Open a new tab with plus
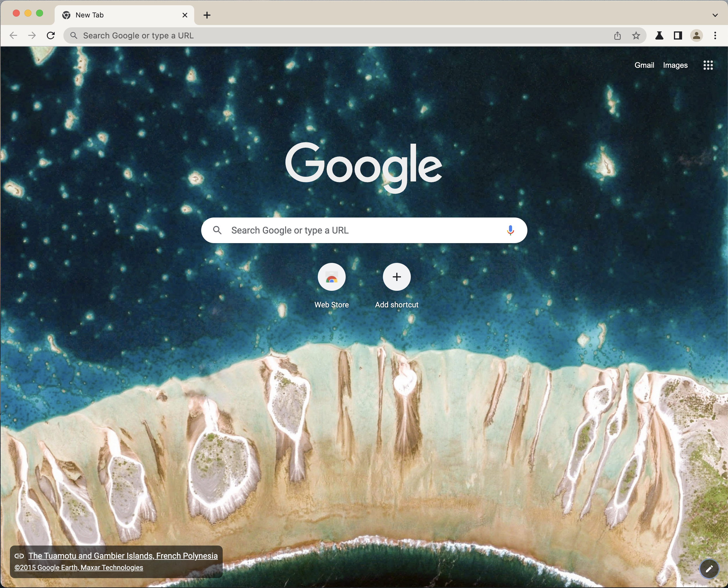Screen dimensions: 728x588 pos(207,15)
